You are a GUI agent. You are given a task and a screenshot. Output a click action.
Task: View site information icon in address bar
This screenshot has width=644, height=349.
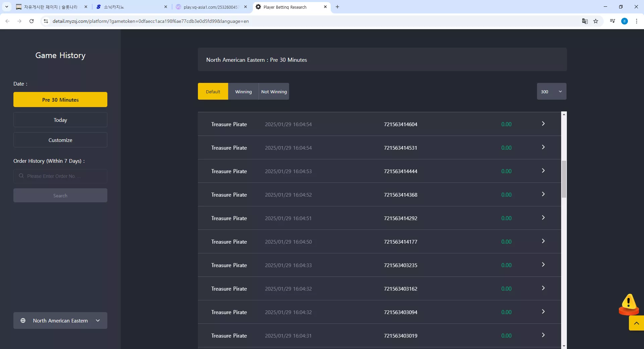(x=46, y=21)
